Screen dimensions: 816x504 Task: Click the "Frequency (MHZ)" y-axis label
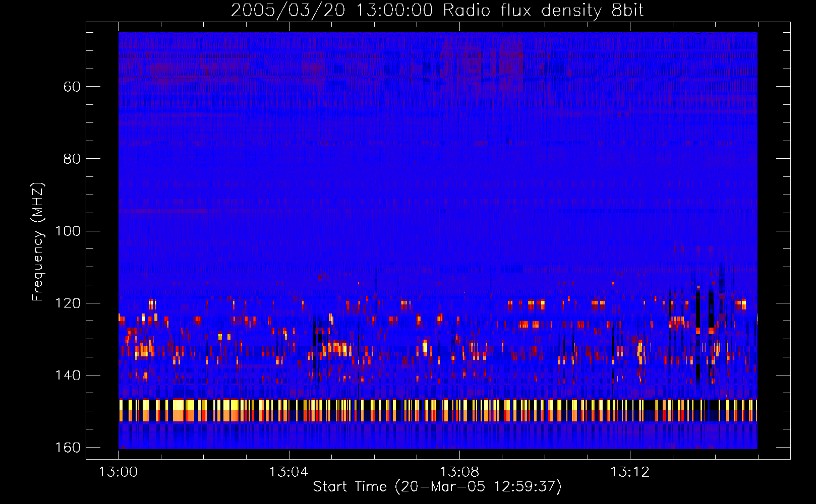coord(38,242)
